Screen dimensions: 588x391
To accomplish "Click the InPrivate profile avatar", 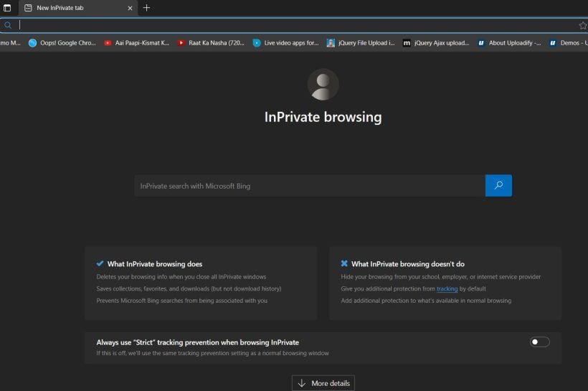I will [323, 85].
